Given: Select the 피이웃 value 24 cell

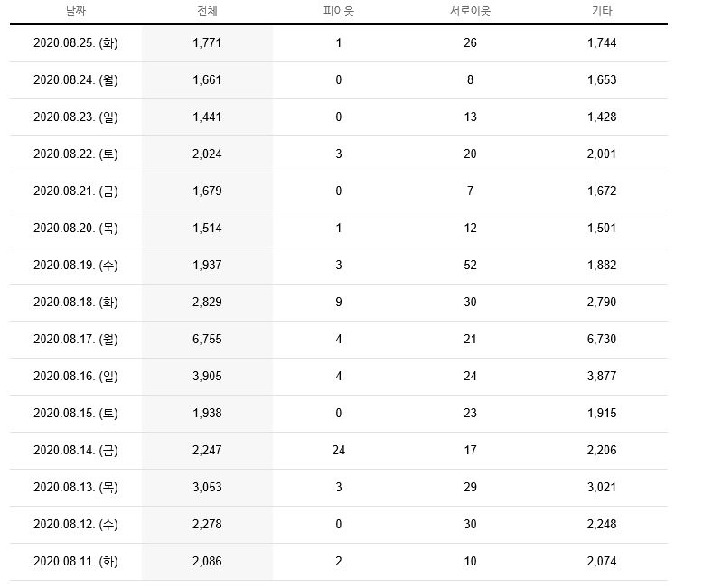Looking at the screenshot, I should click(339, 451).
